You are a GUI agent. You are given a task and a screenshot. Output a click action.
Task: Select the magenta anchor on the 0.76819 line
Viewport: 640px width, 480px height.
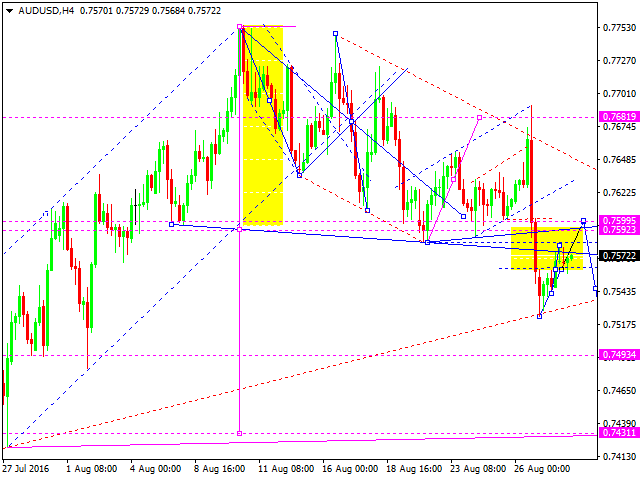tap(480, 118)
